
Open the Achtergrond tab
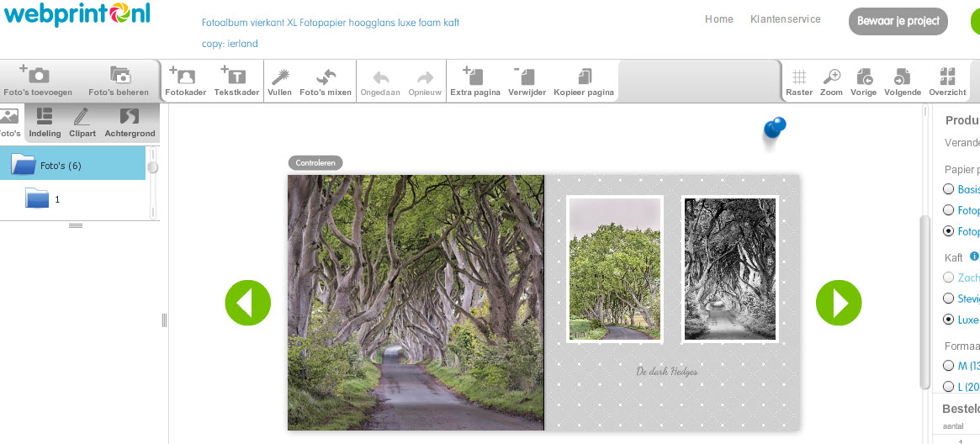point(130,121)
